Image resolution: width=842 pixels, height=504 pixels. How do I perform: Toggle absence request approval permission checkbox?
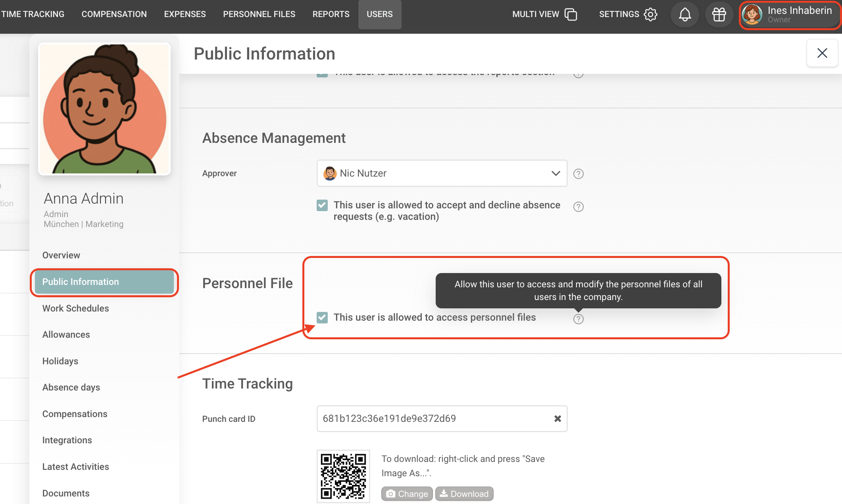(322, 206)
